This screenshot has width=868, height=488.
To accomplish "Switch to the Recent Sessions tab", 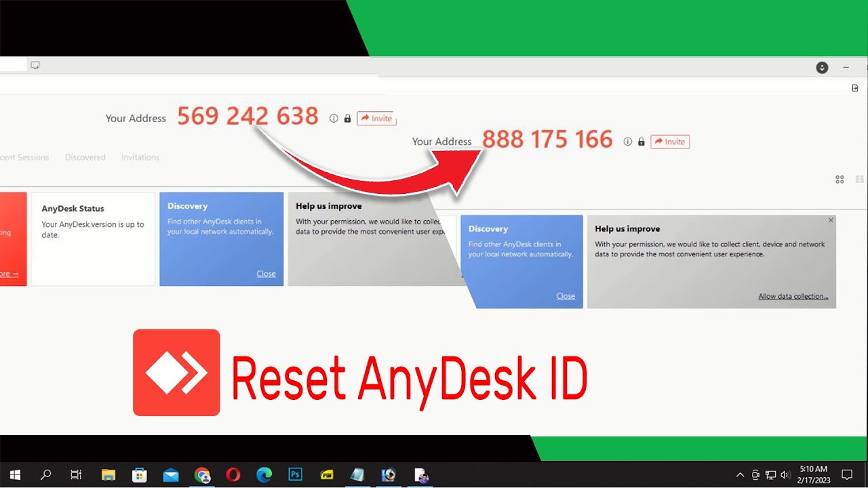I will pos(24,157).
